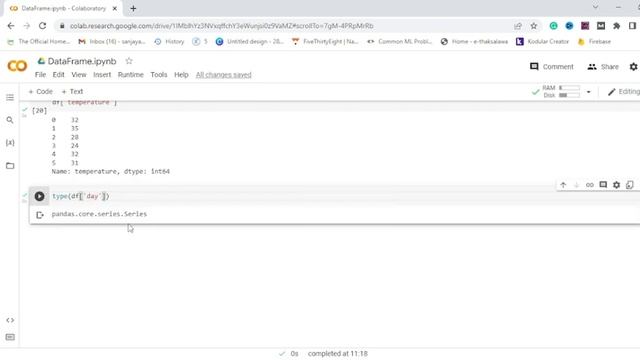This screenshot has height=360, width=640.
Task: Open the View menu
Action: (79, 75)
